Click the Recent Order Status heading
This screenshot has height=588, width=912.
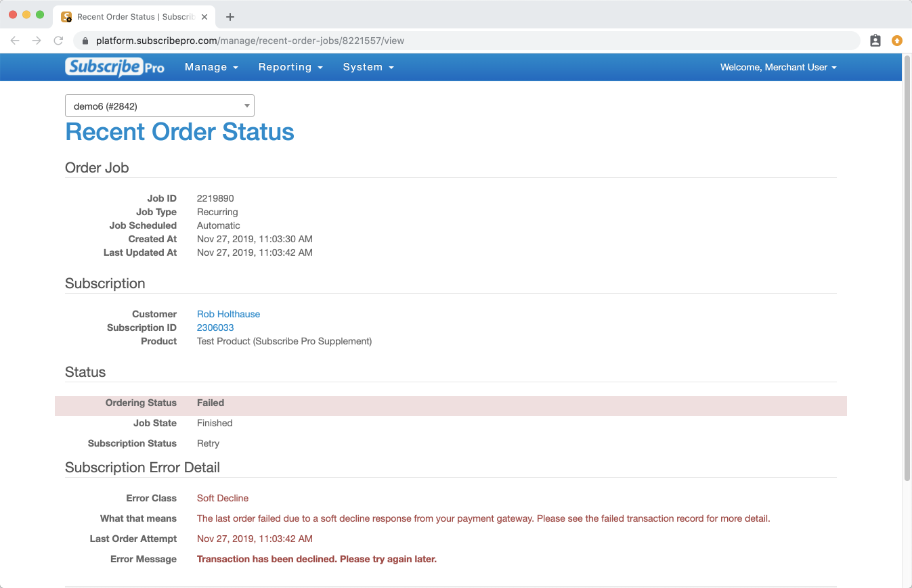click(x=179, y=131)
